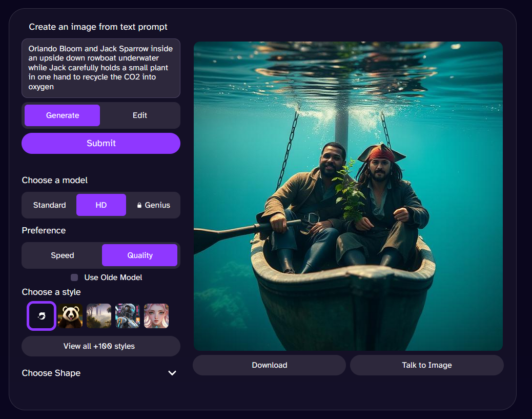Image resolution: width=532 pixels, height=419 pixels.
Task: Expand the Choose Shape chevron
Action: click(x=172, y=373)
